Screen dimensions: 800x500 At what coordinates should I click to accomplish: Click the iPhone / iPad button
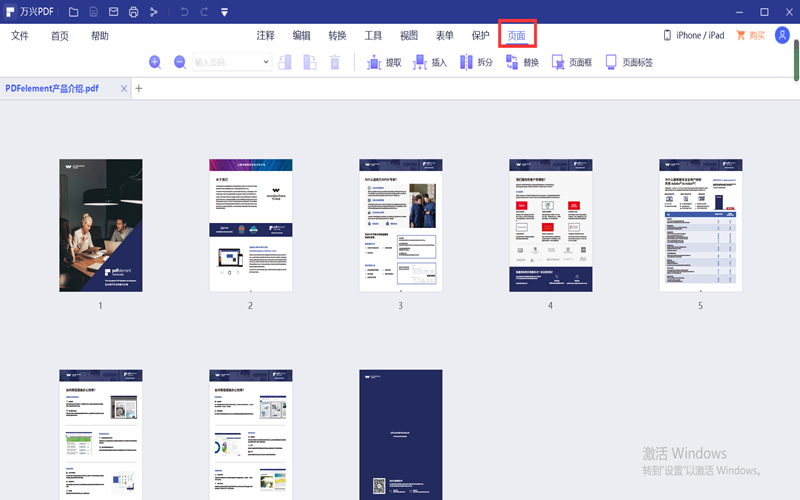tap(693, 36)
